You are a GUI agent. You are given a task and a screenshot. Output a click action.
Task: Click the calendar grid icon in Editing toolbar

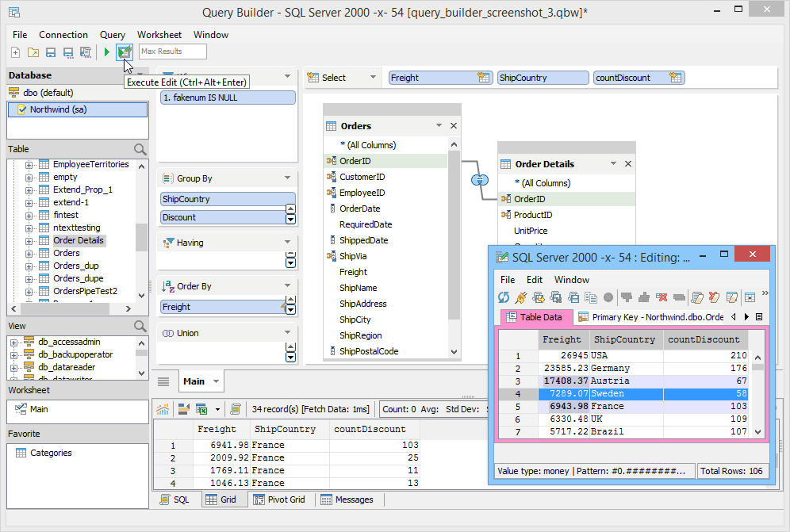click(750, 297)
